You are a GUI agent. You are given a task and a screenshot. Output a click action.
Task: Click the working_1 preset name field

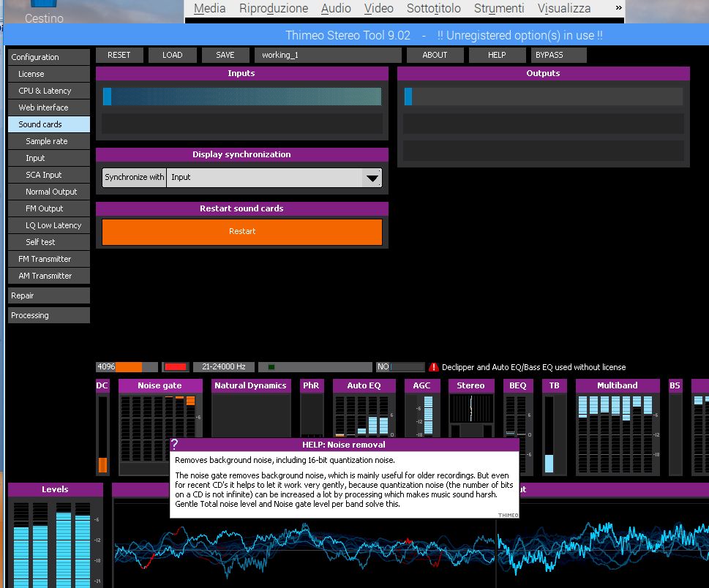328,55
